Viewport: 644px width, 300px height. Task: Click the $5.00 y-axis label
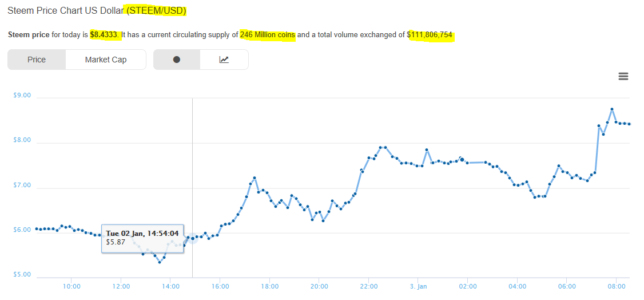[x=22, y=275]
